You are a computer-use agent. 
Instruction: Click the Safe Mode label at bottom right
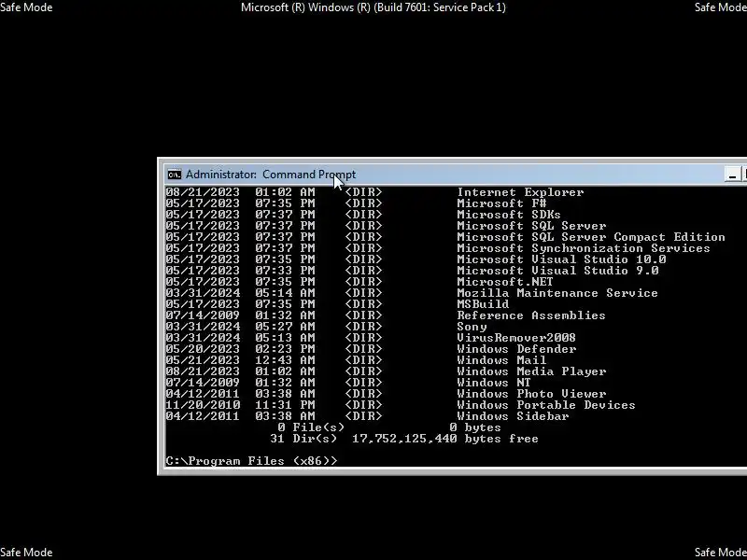click(x=720, y=553)
